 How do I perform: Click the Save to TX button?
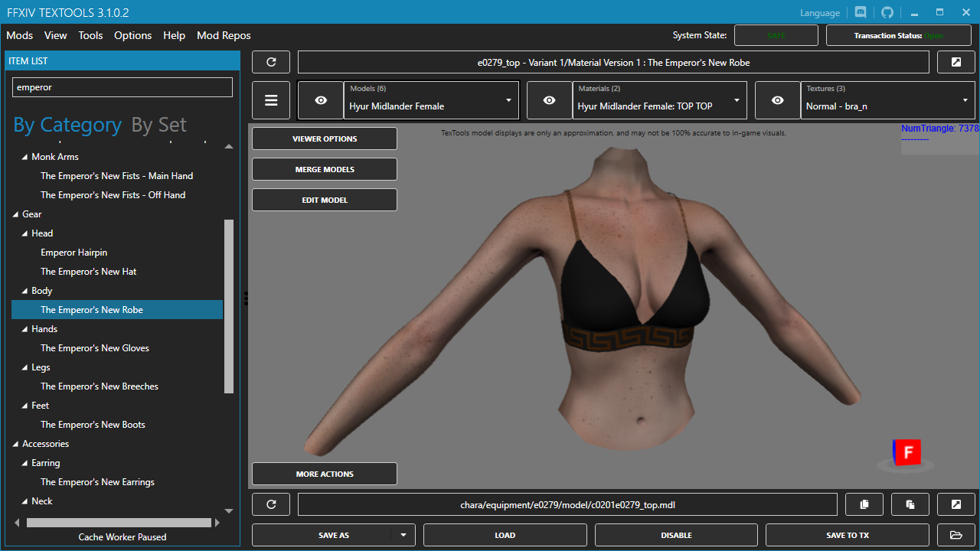tap(848, 535)
